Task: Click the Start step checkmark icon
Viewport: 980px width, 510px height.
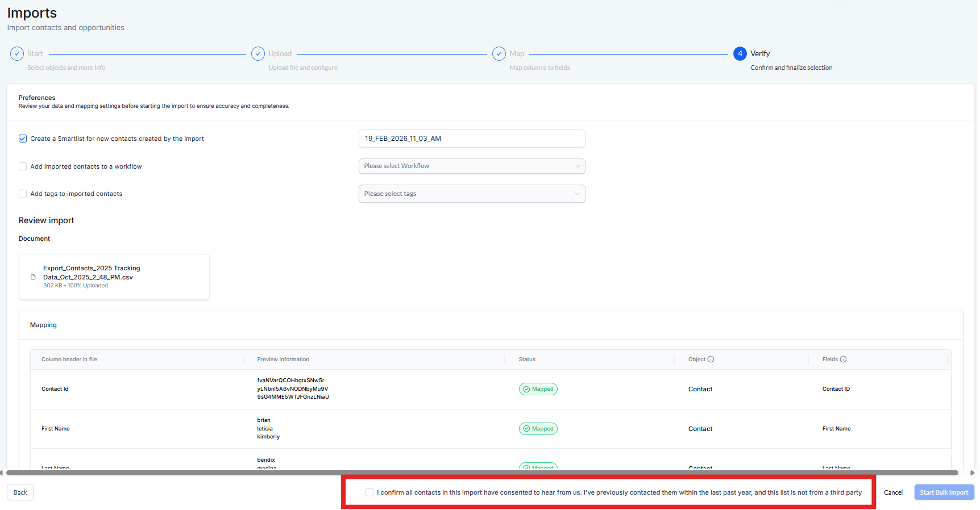Action: 17,53
